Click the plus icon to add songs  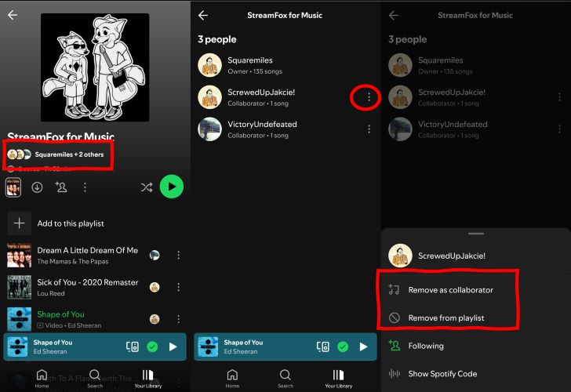tap(20, 223)
